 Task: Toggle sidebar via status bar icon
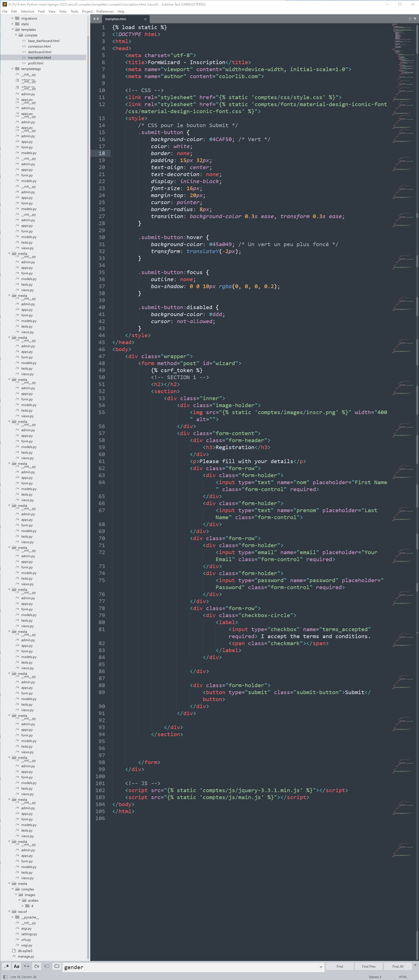pyautogui.click(x=5, y=977)
